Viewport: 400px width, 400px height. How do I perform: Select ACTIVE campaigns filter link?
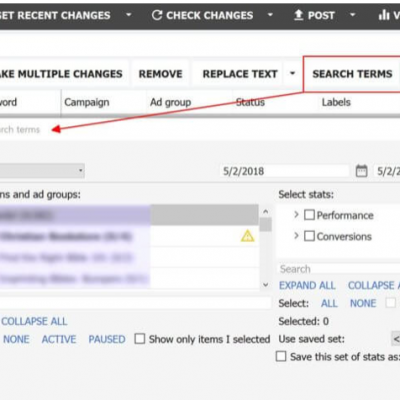tap(59, 339)
